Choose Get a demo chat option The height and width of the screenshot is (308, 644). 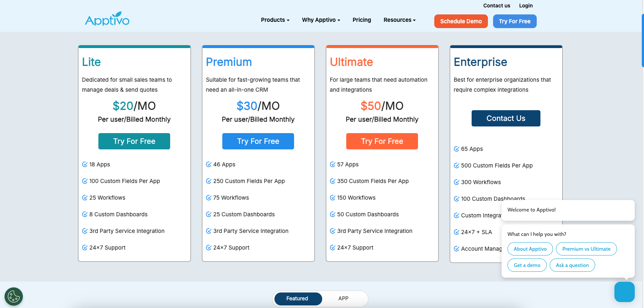tap(527, 265)
